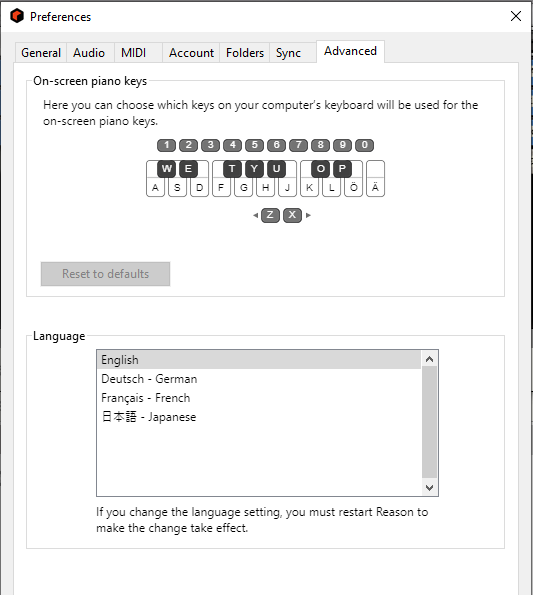Select the black piano key T

coord(233,168)
